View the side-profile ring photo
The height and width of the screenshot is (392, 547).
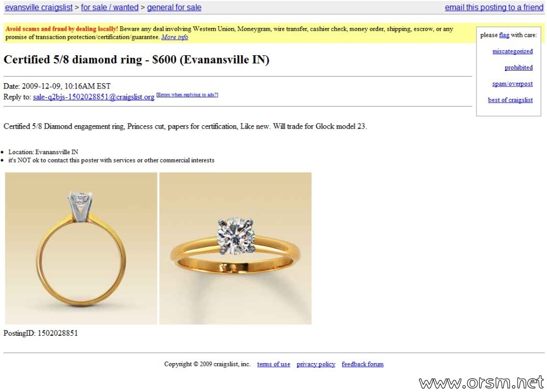click(81, 248)
